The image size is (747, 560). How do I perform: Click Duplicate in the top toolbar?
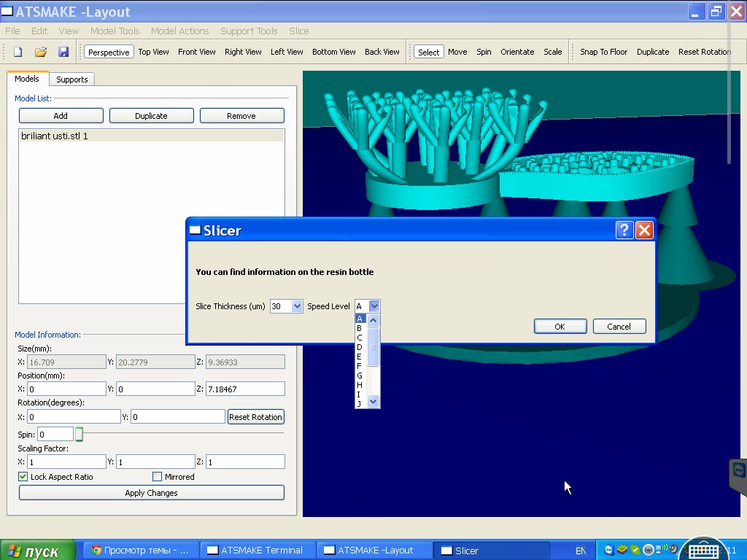(653, 52)
